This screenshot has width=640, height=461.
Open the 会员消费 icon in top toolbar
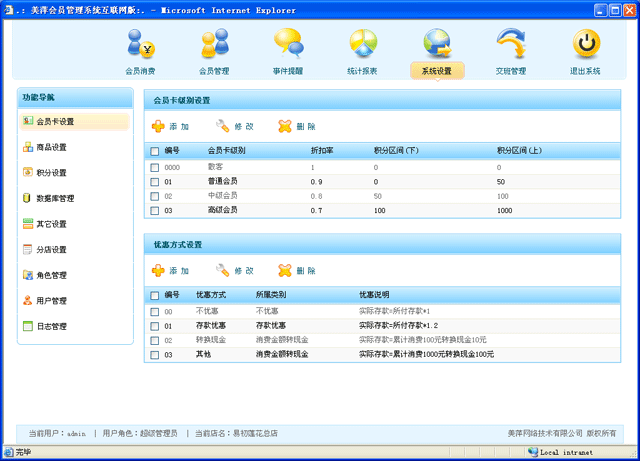click(x=140, y=43)
